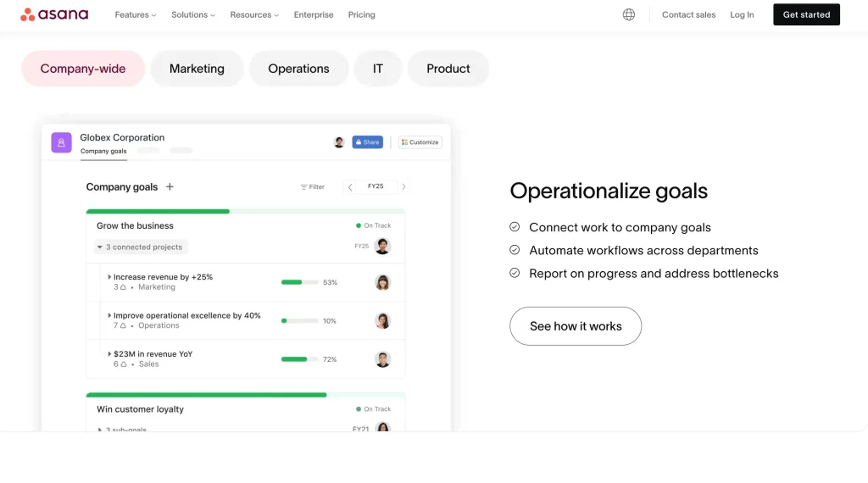The height and width of the screenshot is (483, 868).
Task: Go to previous fiscal year arrow
Action: 350,187
